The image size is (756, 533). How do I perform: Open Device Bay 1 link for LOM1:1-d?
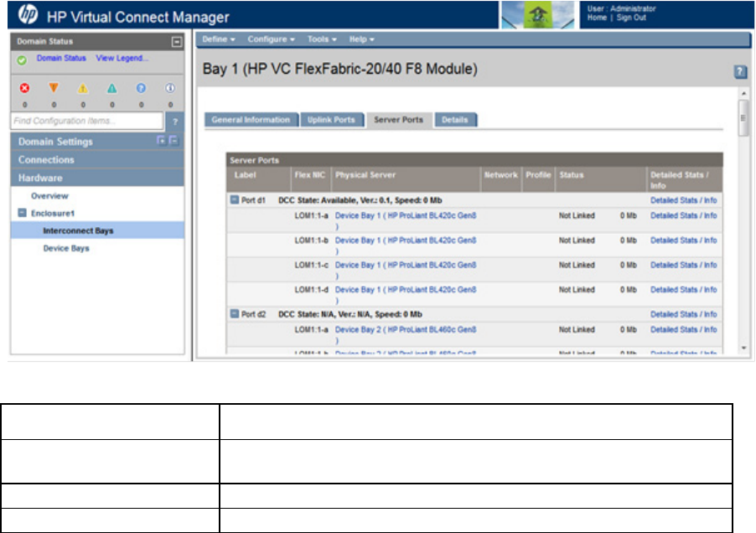click(x=406, y=289)
